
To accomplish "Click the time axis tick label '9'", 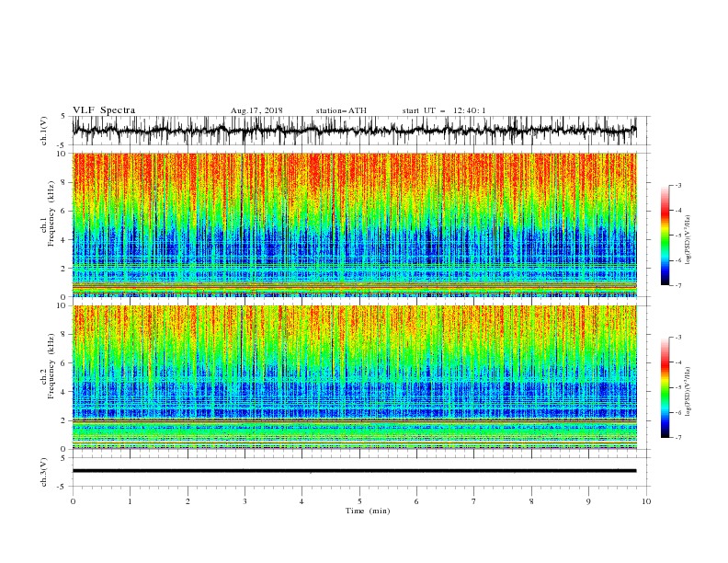I will click(588, 501).
